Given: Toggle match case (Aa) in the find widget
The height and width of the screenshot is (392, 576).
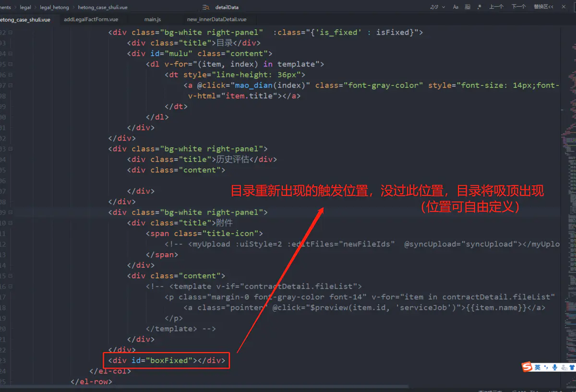Looking at the screenshot, I should [456, 7].
